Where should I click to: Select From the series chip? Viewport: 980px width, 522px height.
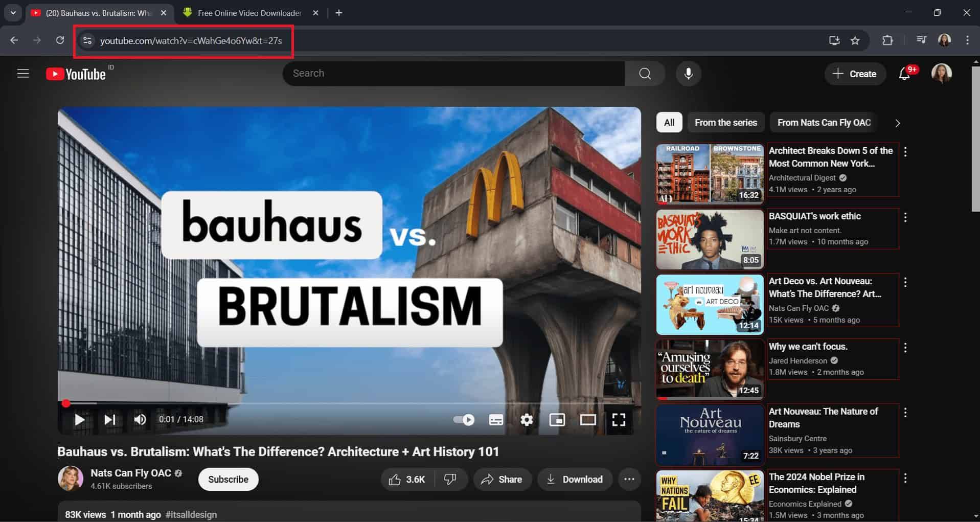pyautogui.click(x=725, y=123)
